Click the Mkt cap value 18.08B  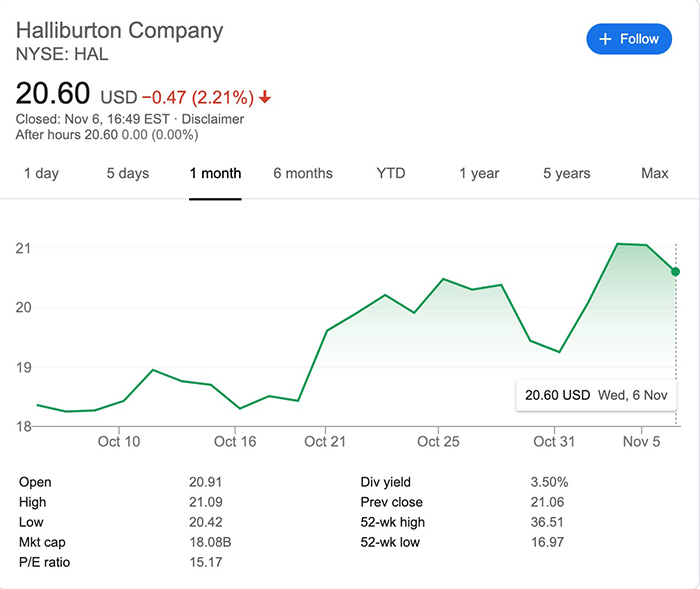point(210,542)
